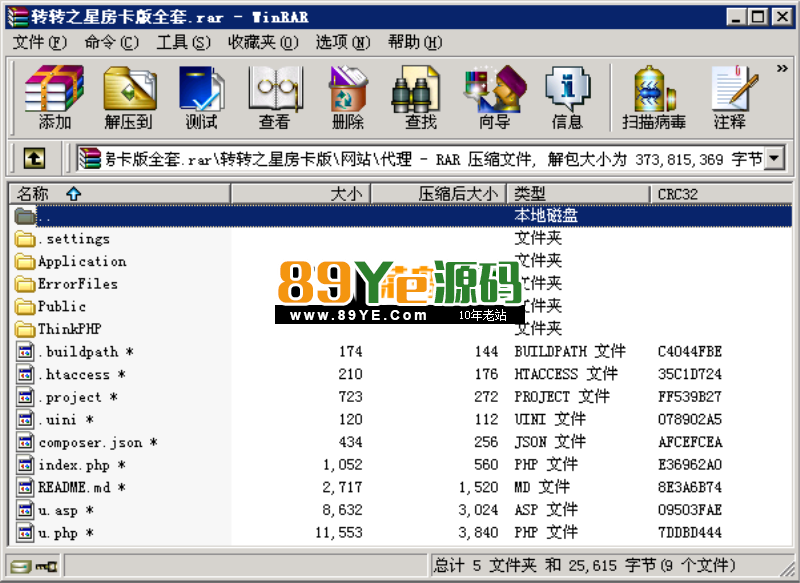Open the address path dropdown arrow
The height and width of the screenshot is (583, 800).
point(774,159)
